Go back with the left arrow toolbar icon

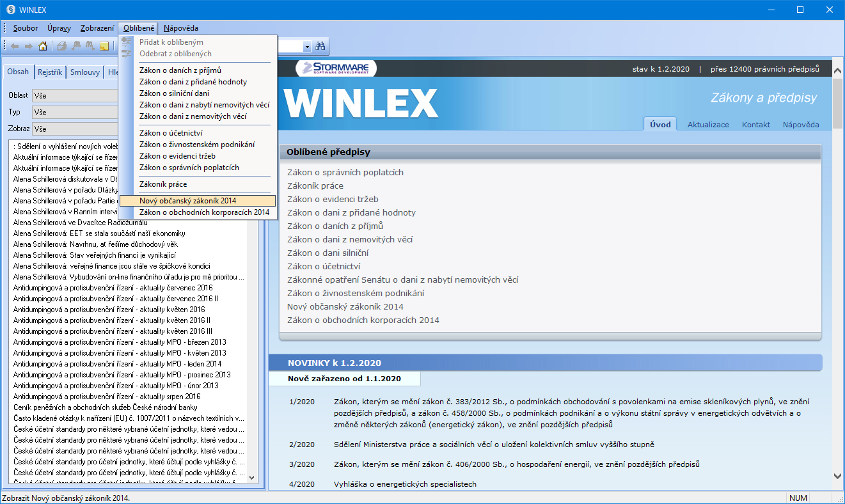[x=15, y=46]
